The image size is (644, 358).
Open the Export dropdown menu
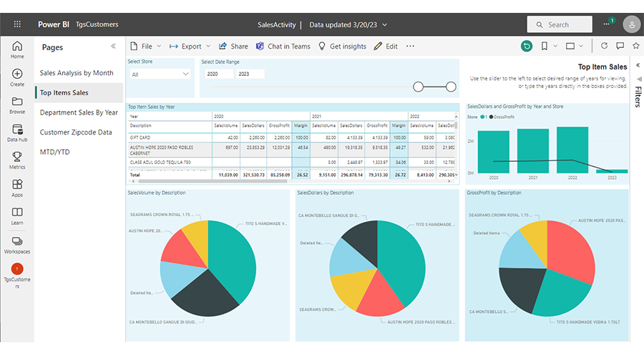click(x=190, y=47)
